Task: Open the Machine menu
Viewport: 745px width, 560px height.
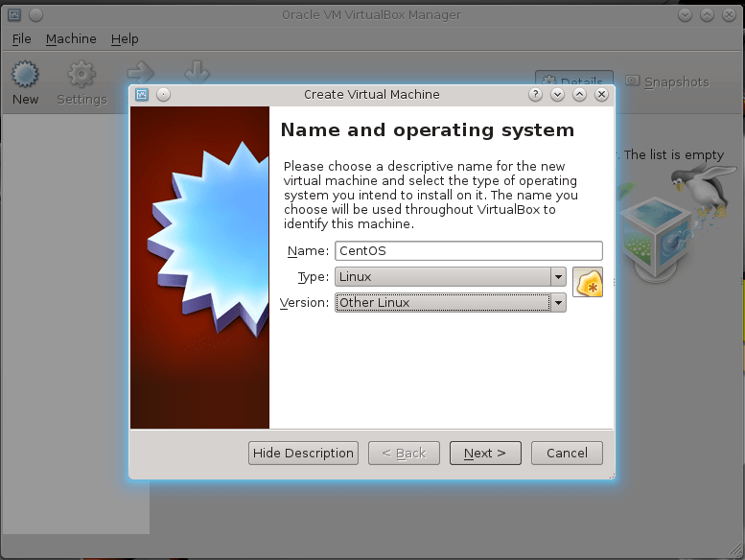Action: (71, 39)
